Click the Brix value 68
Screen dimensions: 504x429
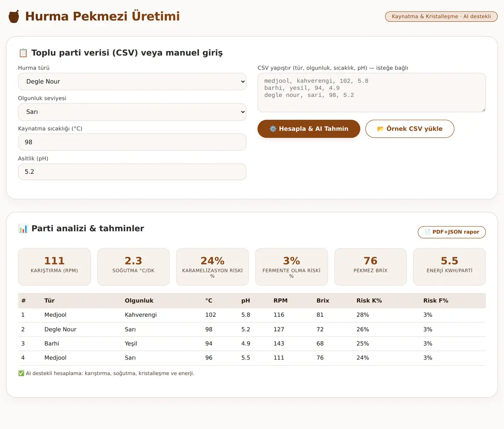point(320,344)
